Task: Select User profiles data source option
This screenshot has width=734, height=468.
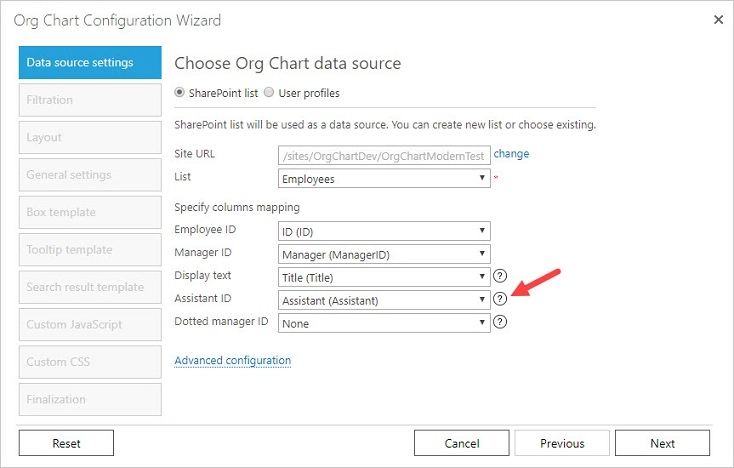Action: coord(269,92)
